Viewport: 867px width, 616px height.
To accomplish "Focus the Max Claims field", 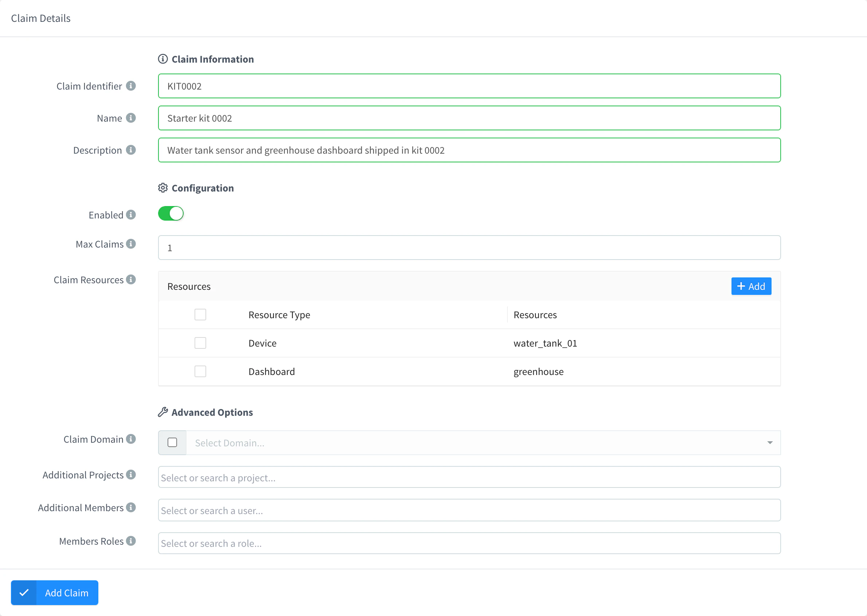I will 469,248.
